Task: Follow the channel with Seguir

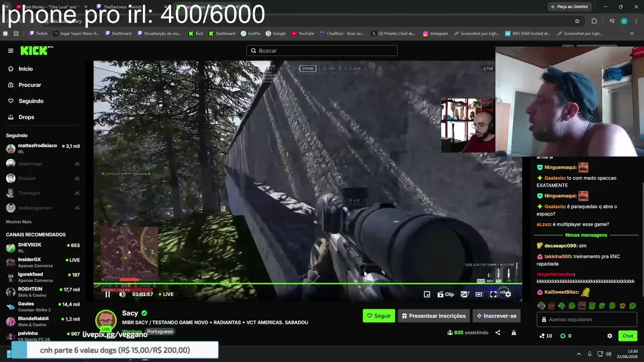Action: click(x=379, y=316)
